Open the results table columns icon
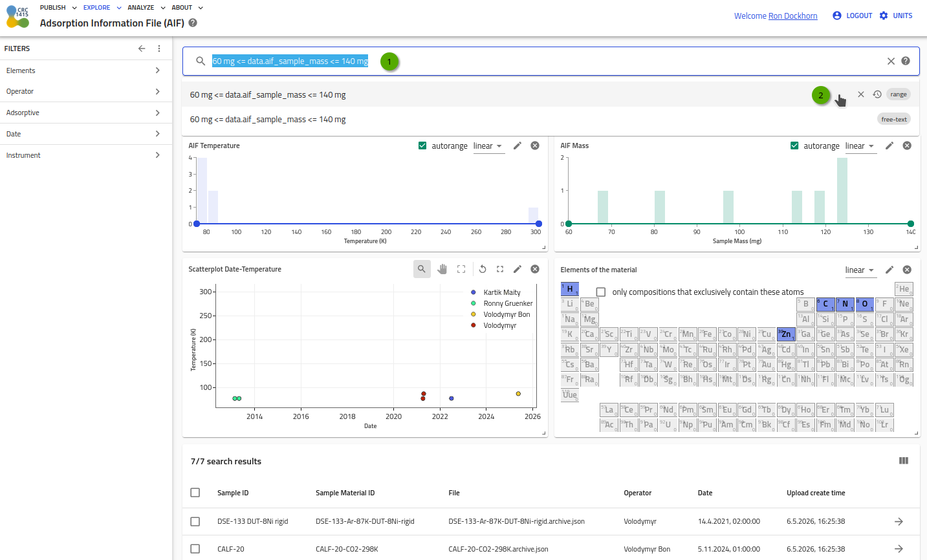 point(904,461)
